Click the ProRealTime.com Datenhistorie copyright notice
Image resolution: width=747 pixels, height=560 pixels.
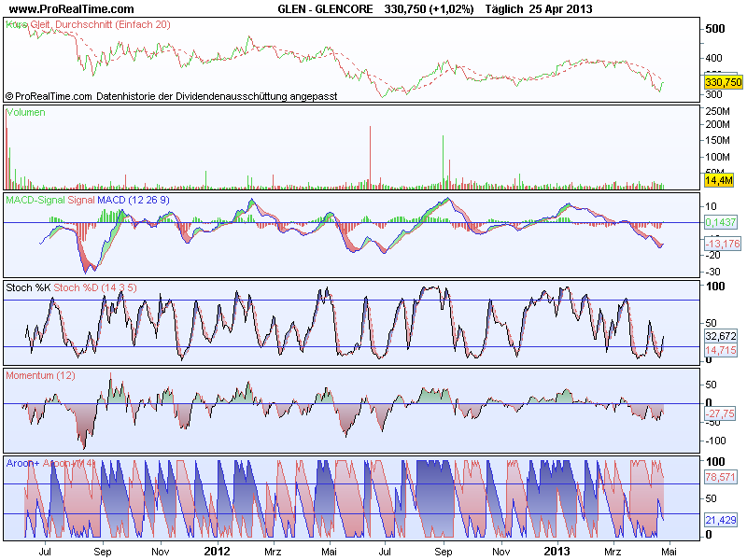click(x=172, y=96)
